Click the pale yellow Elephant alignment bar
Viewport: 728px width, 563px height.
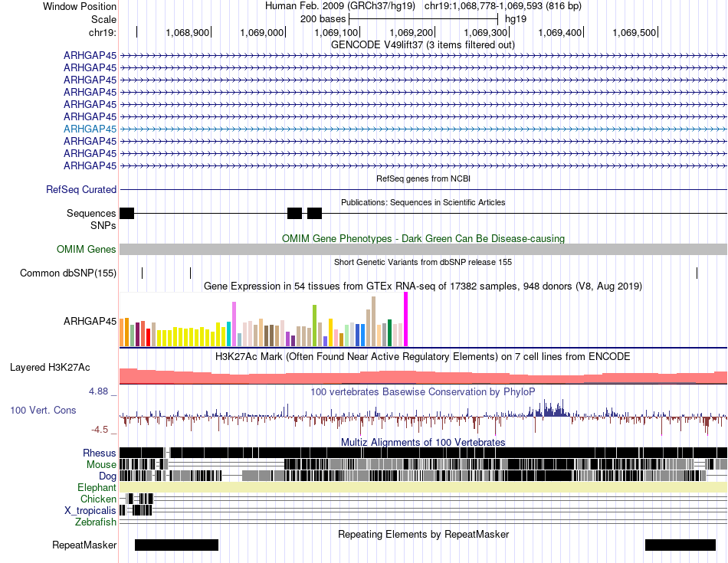[423, 487]
